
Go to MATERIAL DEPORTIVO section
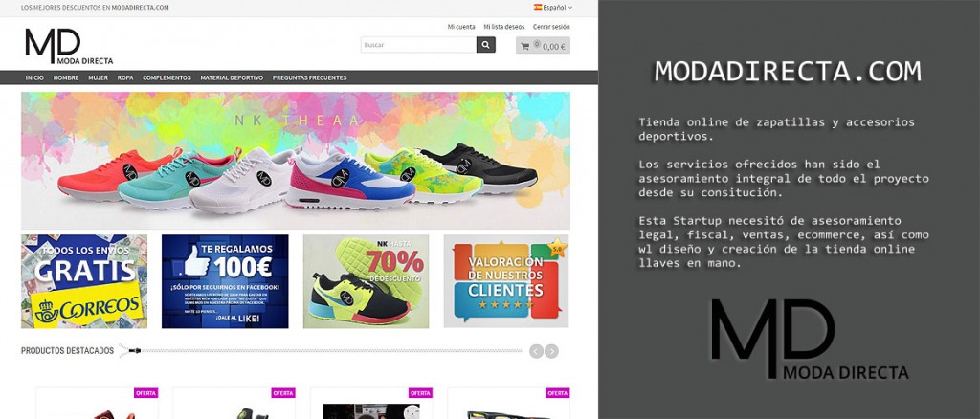tap(232, 78)
